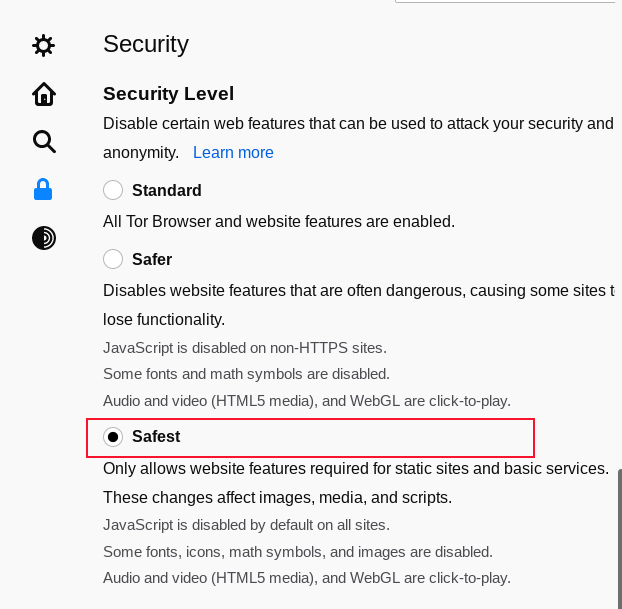Follow the Learn more link

(x=233, y=153)
